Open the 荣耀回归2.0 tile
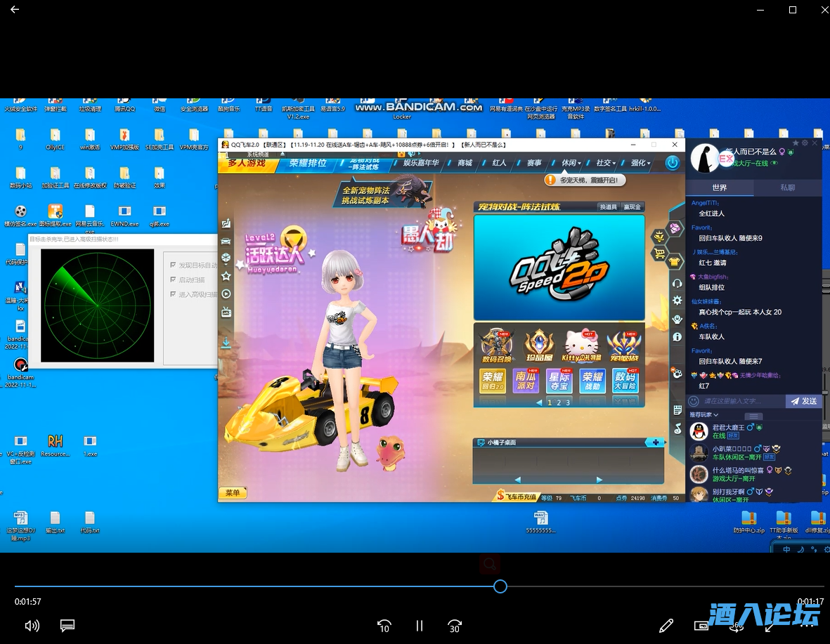This screenshot has height=644, width=830. click(492, 381)
